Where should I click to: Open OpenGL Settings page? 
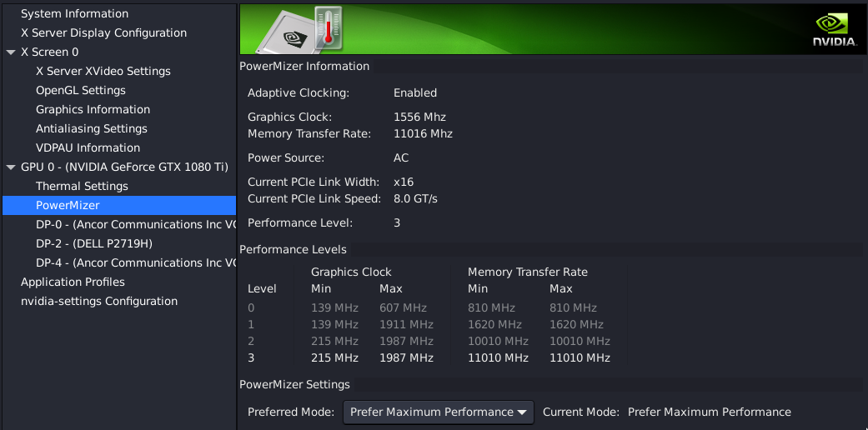point(81,91)
